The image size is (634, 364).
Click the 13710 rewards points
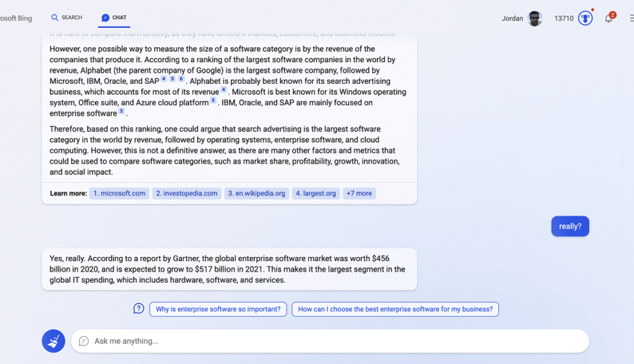[564, 18]
